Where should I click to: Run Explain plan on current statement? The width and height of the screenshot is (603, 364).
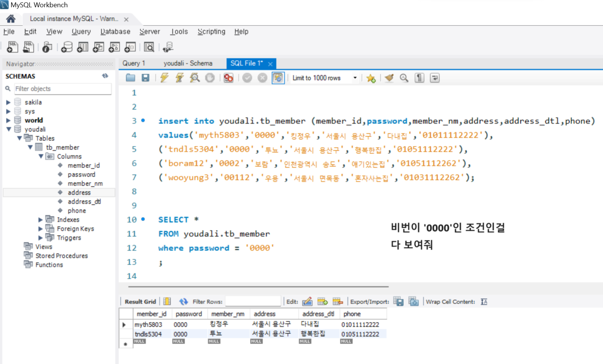(195, 78)
